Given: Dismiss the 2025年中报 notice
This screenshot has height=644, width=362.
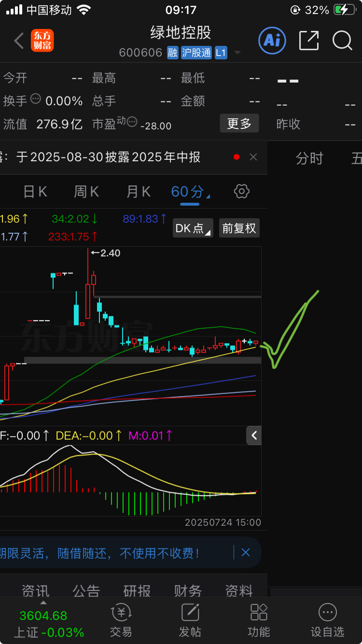Looking at the screenshot, I should coord(253,157).
